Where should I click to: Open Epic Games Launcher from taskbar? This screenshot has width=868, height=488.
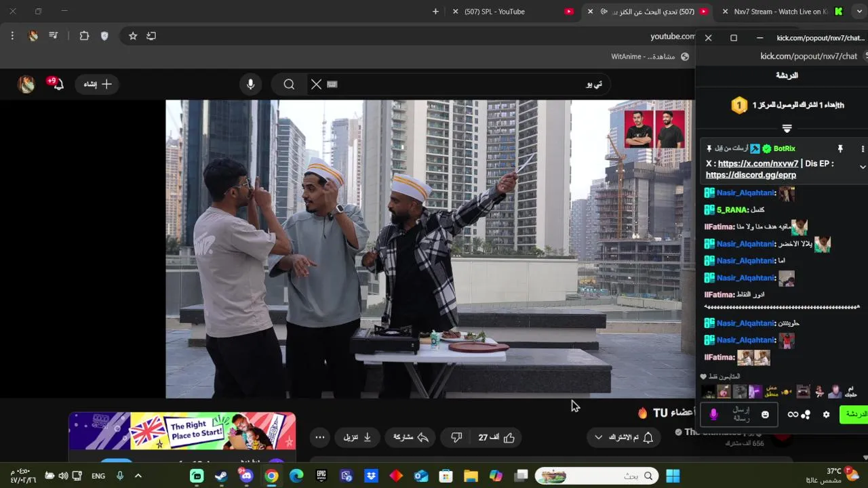(321, 476)
